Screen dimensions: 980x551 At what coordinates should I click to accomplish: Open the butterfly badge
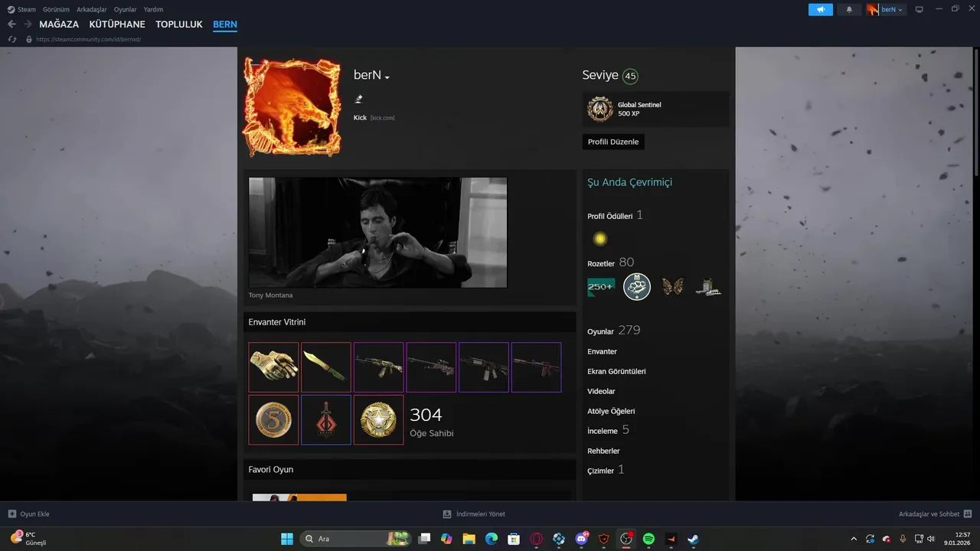673,286
